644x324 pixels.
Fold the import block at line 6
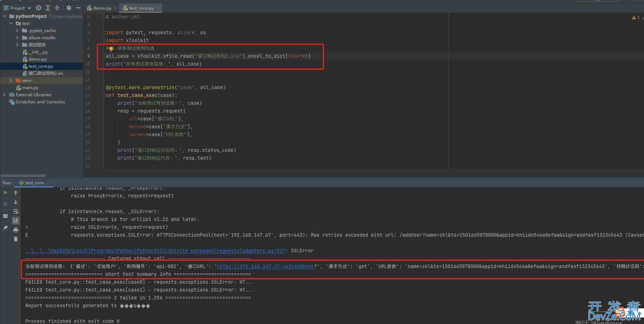pyautogui.click(x=104, y=32)
